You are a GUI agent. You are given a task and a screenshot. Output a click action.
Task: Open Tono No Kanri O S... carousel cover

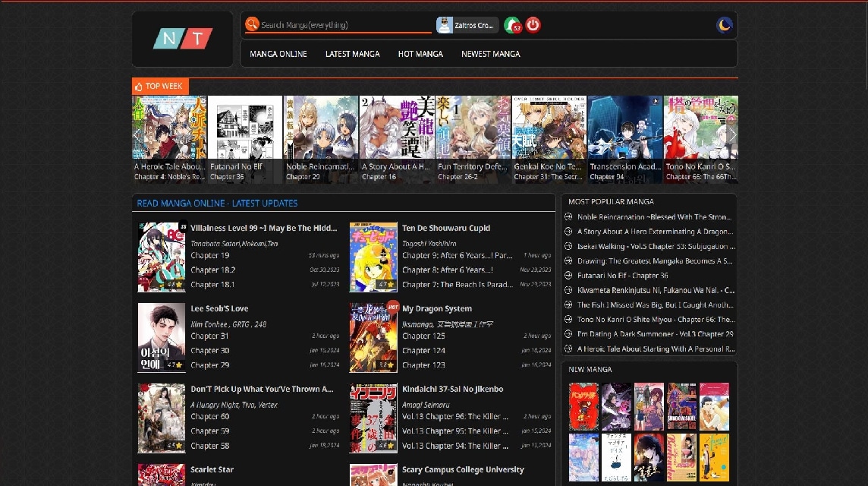[701, 139]
